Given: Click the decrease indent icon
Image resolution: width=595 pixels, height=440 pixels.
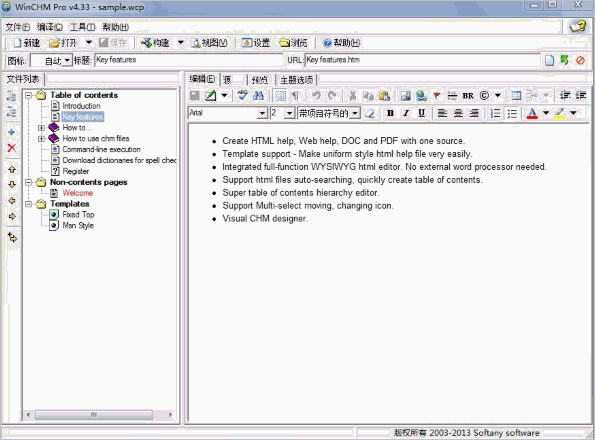Looking at the screenshot, I should (565, 96).
